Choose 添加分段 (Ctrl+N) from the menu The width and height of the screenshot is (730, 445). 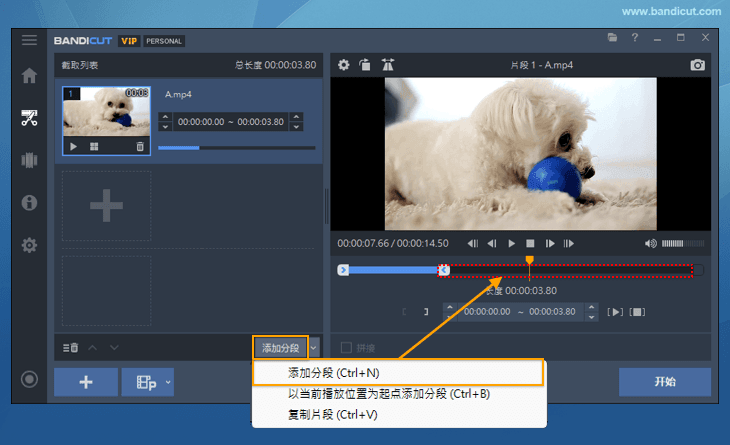point(397,373)
